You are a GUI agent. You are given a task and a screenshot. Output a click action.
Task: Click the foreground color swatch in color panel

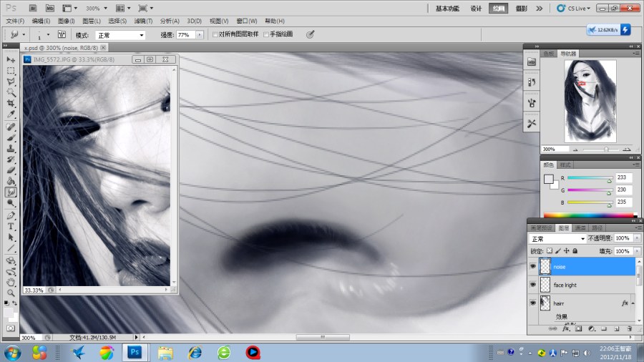[x=548, y=179]
